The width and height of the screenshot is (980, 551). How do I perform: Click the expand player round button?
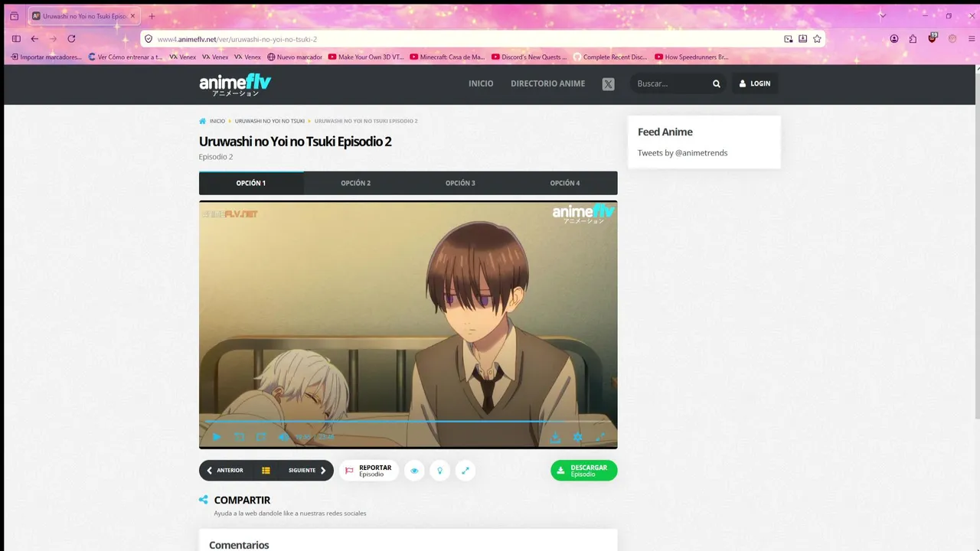point(465,471)
